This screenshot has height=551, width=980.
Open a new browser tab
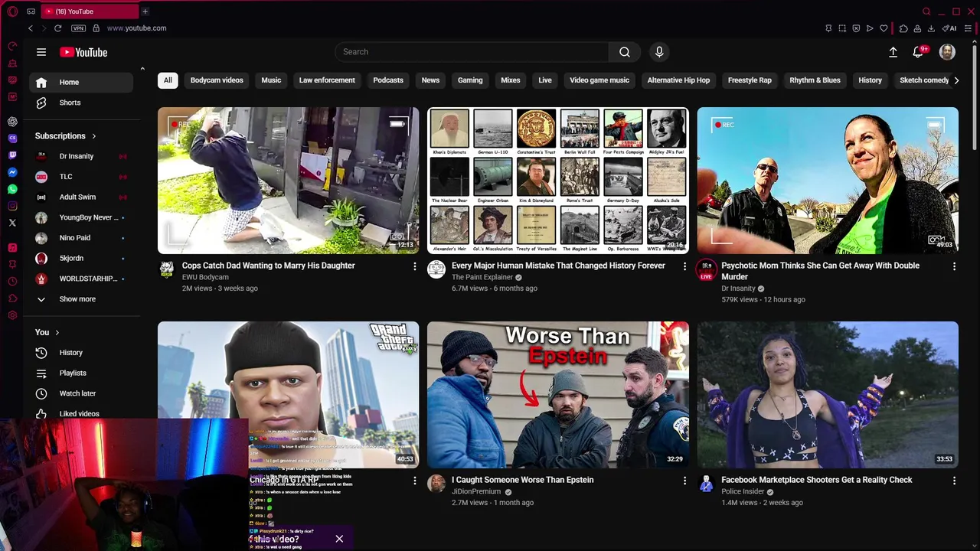click(x=145, y=11)
